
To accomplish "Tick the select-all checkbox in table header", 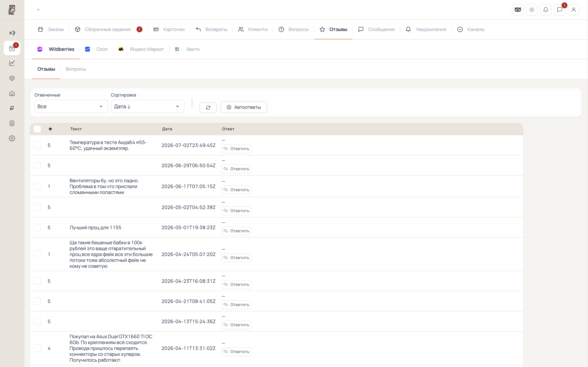I will [37, 129].
